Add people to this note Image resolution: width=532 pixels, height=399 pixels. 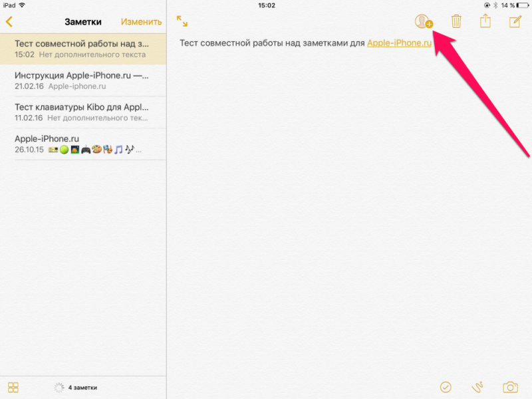point(424,21)
